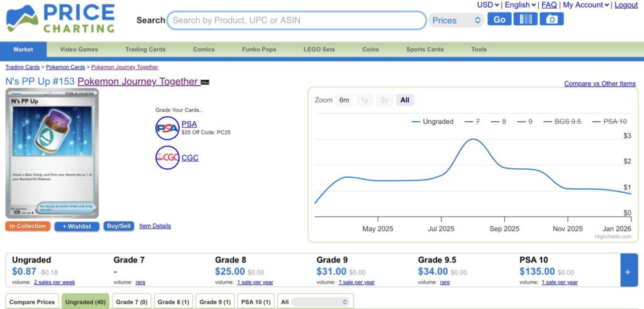Add card with the + Wishlist button
The image size is (644, 309).
[77, 227]
